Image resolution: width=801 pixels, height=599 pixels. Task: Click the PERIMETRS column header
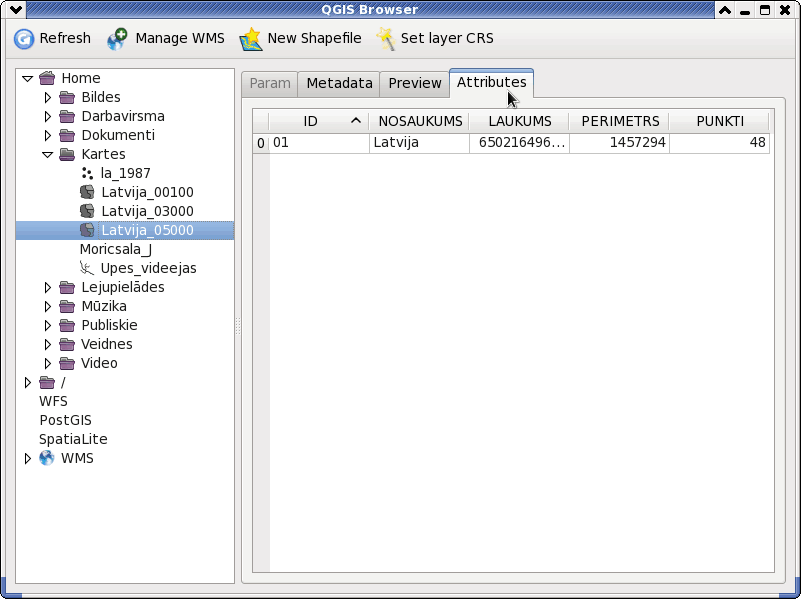(x=620, y=122)
